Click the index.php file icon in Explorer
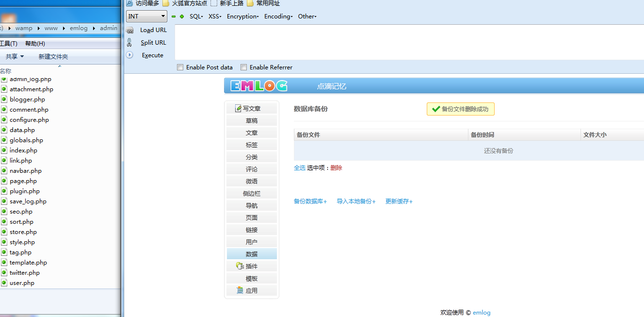 click(x=4, y=150)
